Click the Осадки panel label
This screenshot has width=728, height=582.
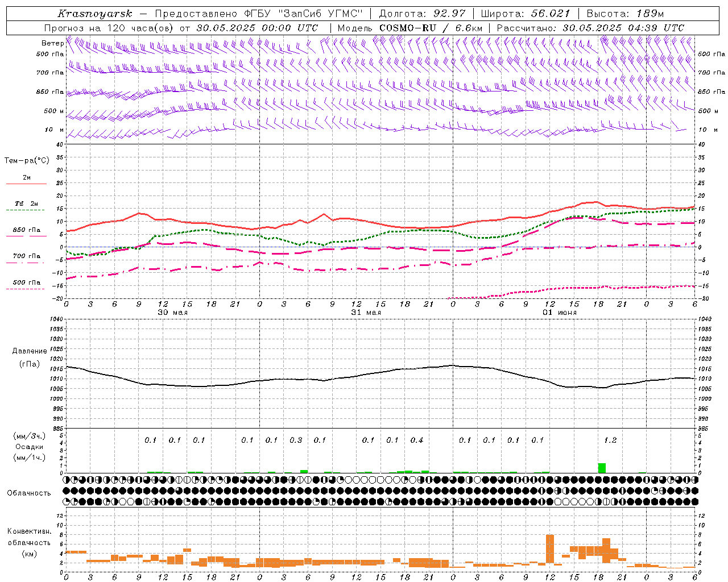[30, 447]
